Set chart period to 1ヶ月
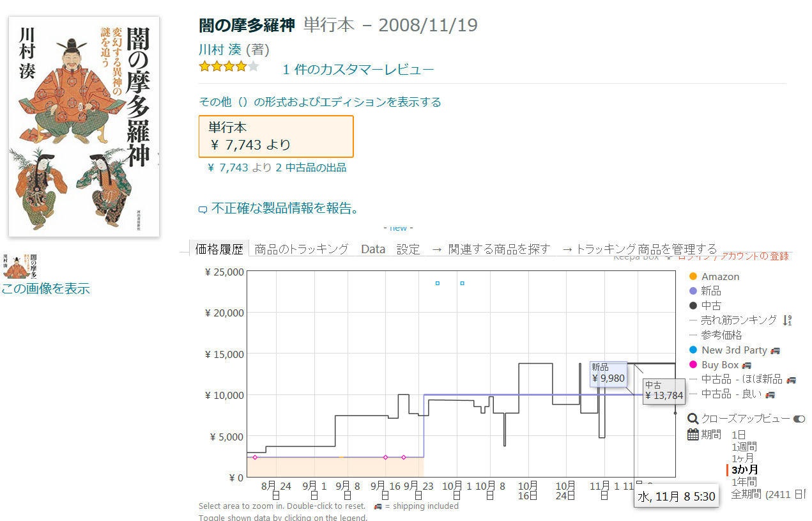Screen dimensions: 812x521 pyautogui.click(x=744, y=458)
